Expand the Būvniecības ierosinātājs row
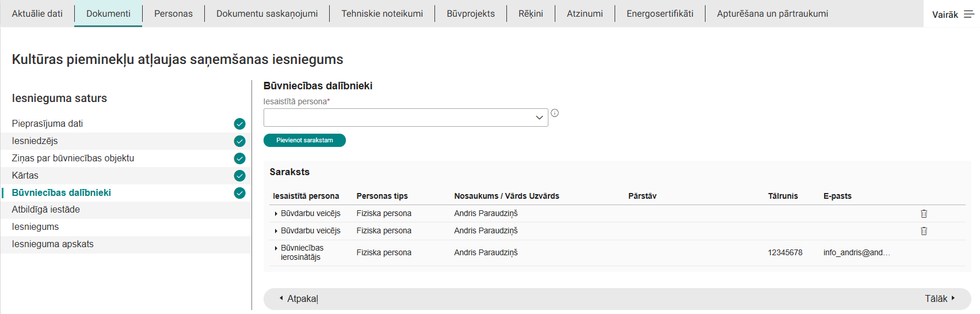The image size is (980, 314). 276,248
